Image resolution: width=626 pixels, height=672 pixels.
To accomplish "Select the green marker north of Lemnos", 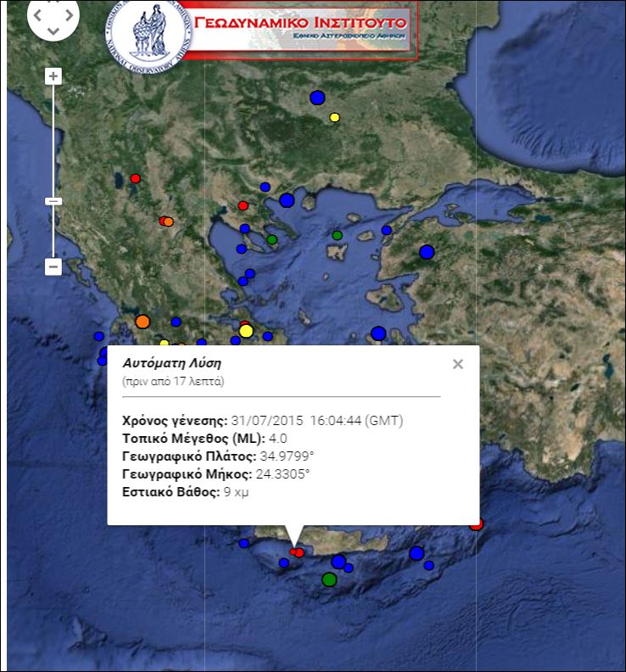I will click(338, 235).
